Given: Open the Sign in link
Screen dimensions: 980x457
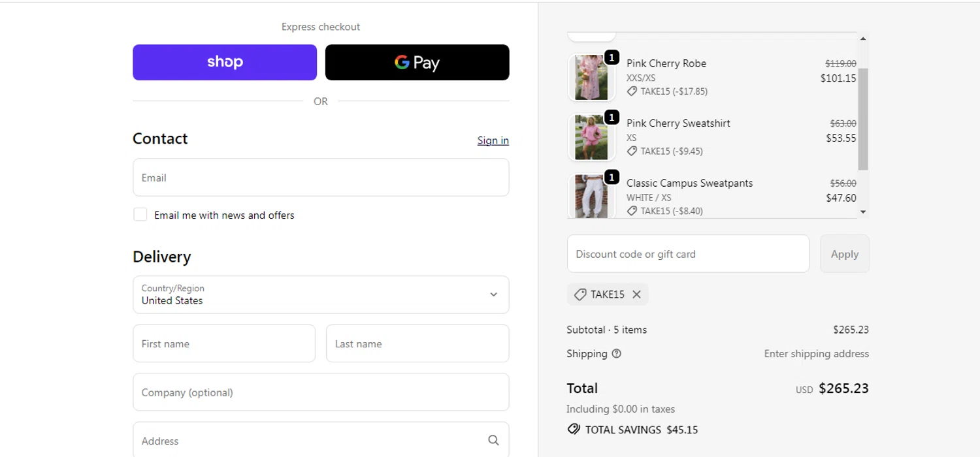Looking at the screenshot, I should 493,140.
